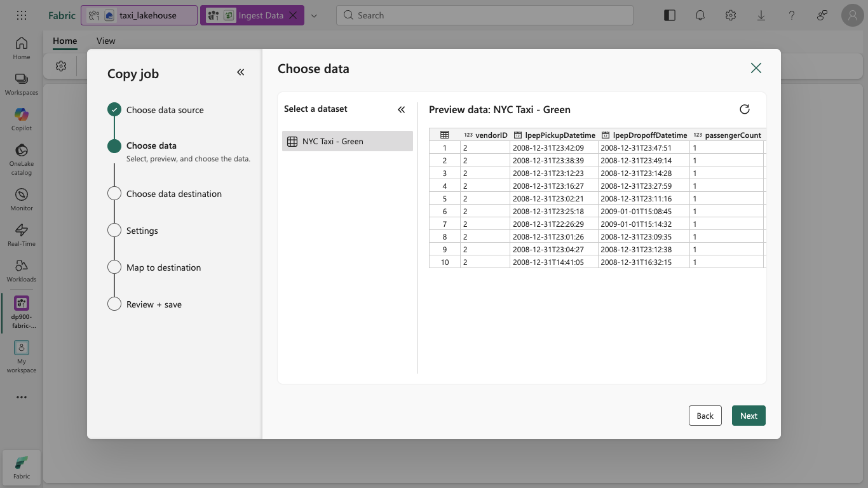The image size is (868, 488).
Task: Click the Back button
Action: 705,416
